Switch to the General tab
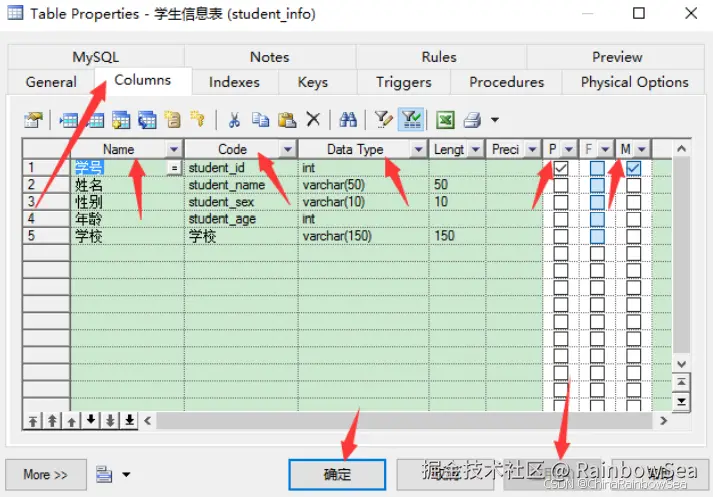This screenshot has height=497, width=713. (51, 82)
